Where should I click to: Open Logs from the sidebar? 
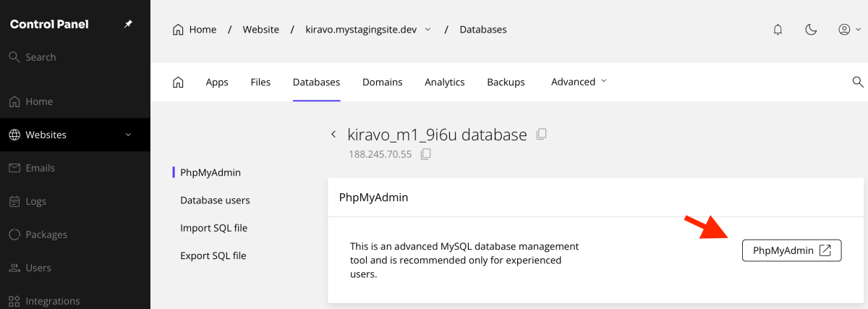(75, 201)
